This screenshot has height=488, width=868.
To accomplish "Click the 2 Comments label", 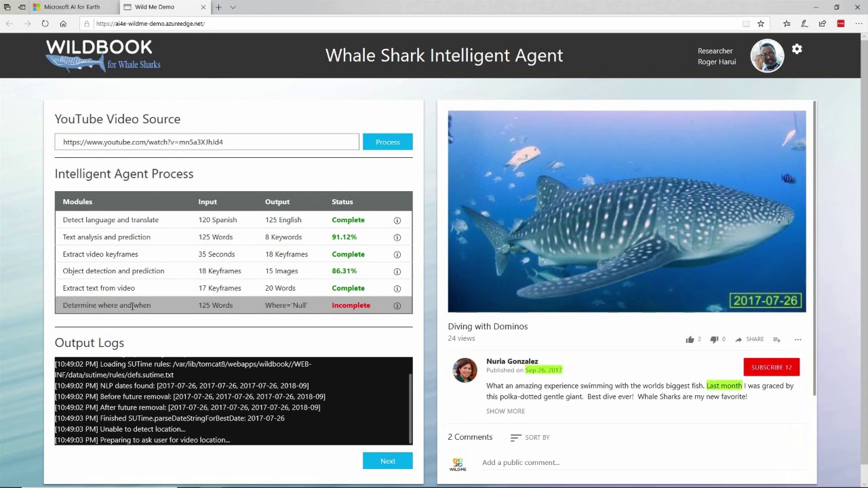I will (x=470, y=437).
